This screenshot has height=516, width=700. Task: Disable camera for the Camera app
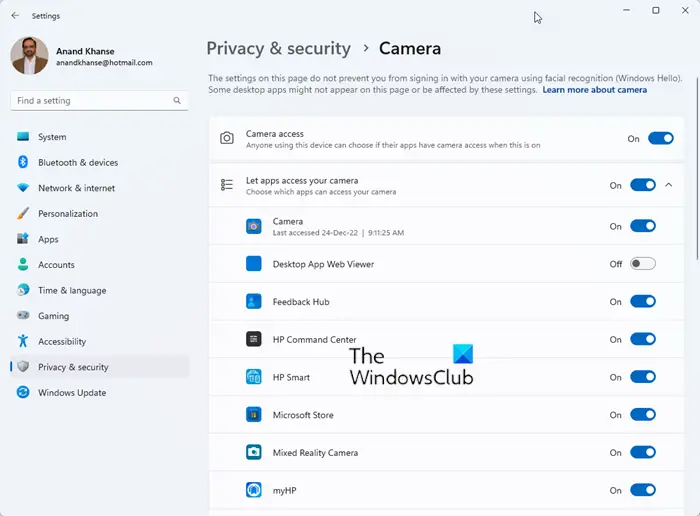pos(643,226)
